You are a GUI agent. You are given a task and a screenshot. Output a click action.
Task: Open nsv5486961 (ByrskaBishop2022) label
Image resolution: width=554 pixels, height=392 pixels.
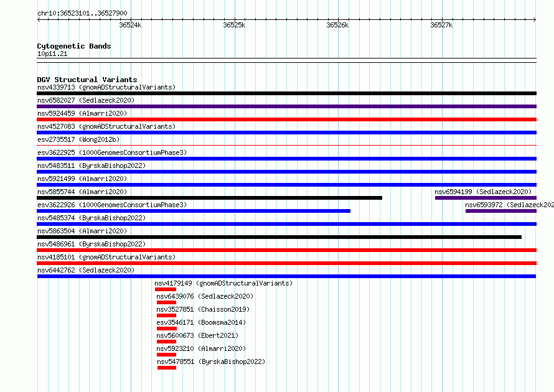pyautogui.click(x=92, y=244)
